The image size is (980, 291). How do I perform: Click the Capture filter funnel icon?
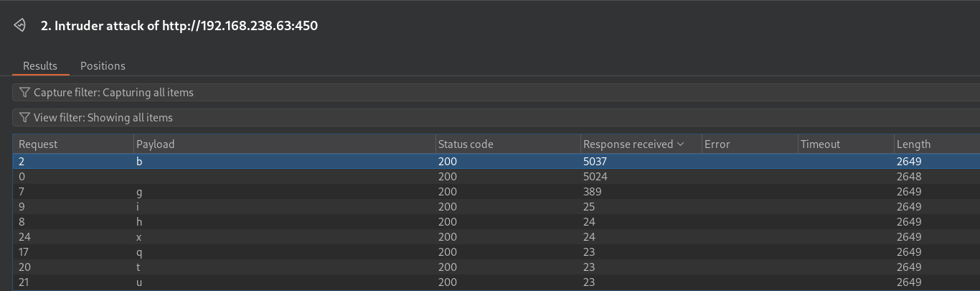[25, 93]
